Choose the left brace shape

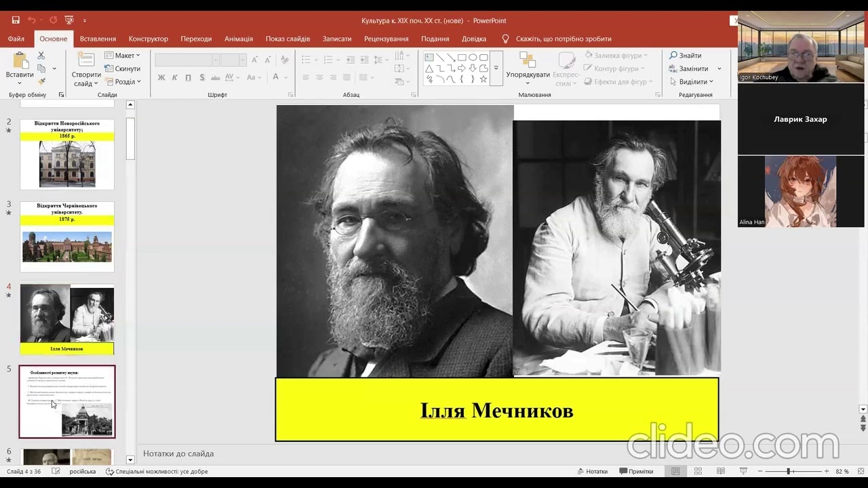[x=462, y=79]
